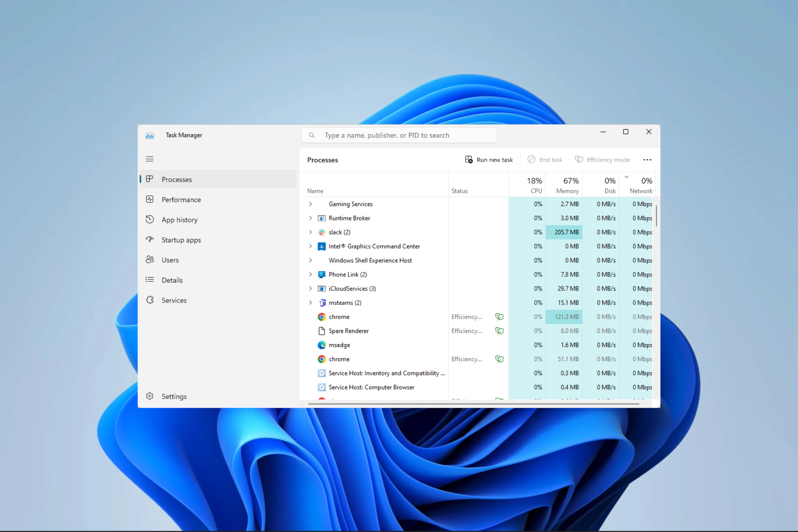
Task: Sort by the Name column header
Action: [x=374, y=185]
